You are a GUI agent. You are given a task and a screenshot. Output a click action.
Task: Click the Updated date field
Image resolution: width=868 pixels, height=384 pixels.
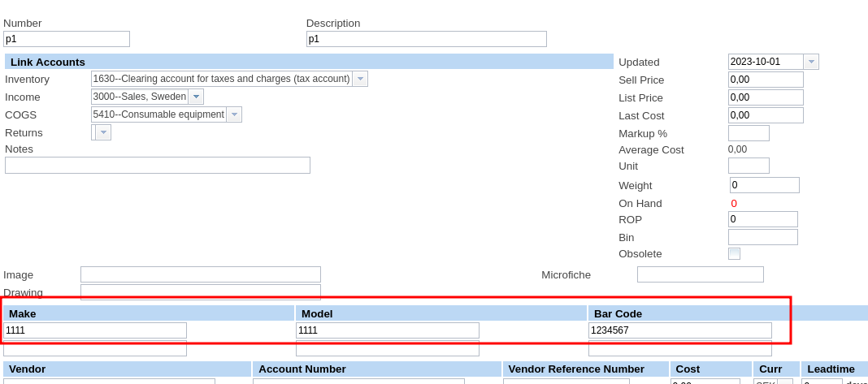pyautogui.click(x=766, y=62)
